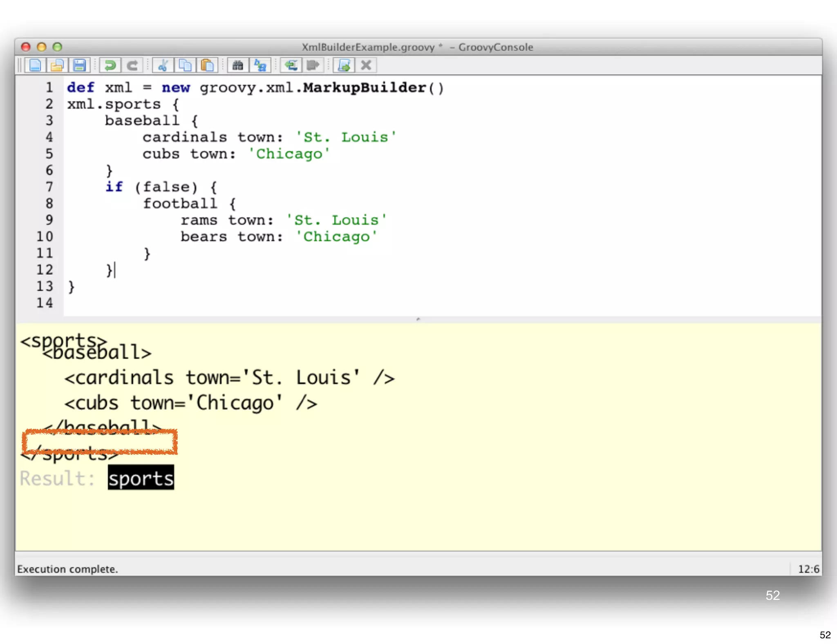The width and height of the screenshot is (837, 644).
Task: Run the script with the execute icon
Action: click(344, 65)
